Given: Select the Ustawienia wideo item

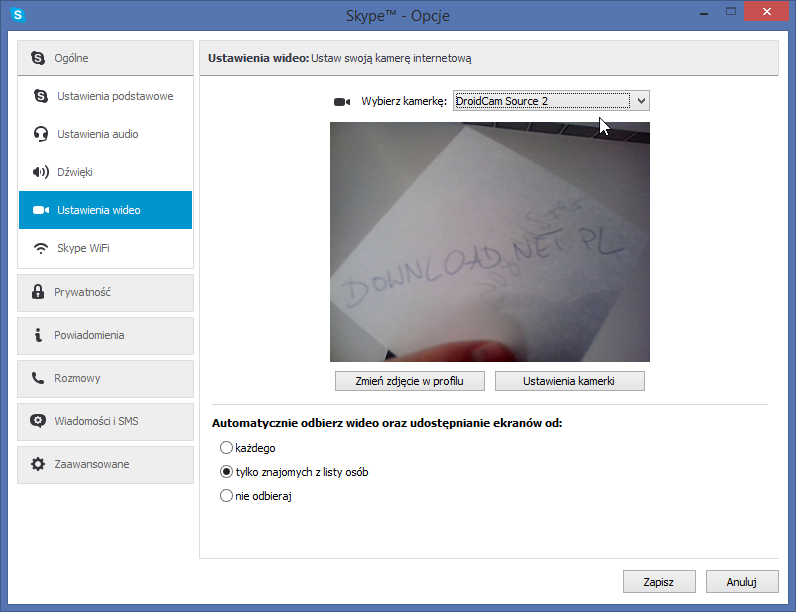Looking at the screenshot, I should pos(106,210).
